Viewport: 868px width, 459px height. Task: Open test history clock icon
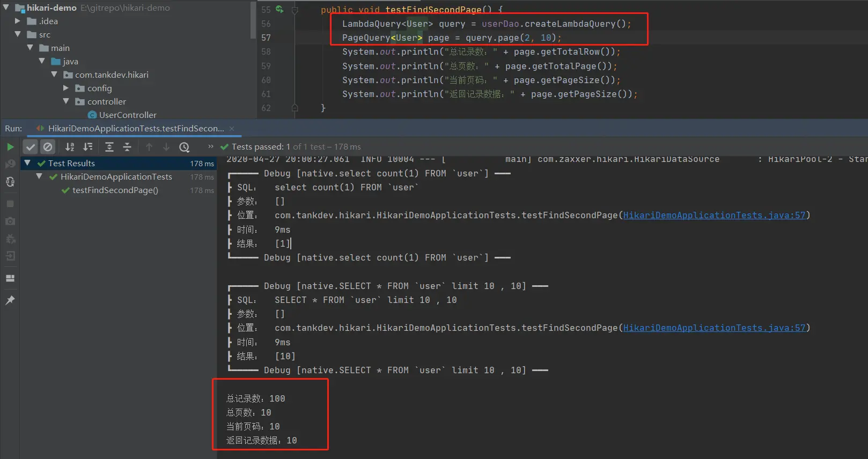(184, 146)
